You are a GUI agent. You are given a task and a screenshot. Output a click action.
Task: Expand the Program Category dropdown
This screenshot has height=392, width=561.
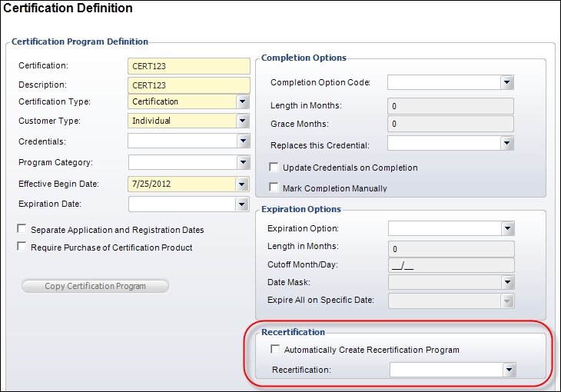coord(243,162)
